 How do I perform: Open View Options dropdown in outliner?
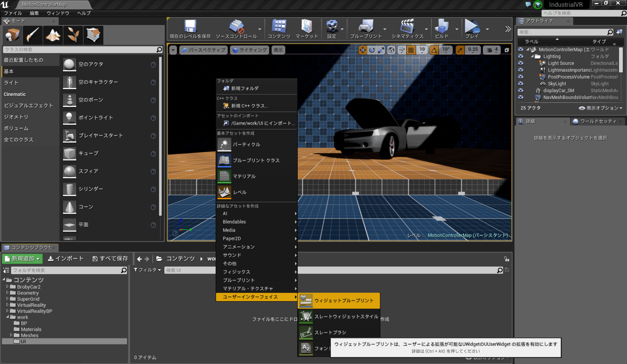[601, 108]
